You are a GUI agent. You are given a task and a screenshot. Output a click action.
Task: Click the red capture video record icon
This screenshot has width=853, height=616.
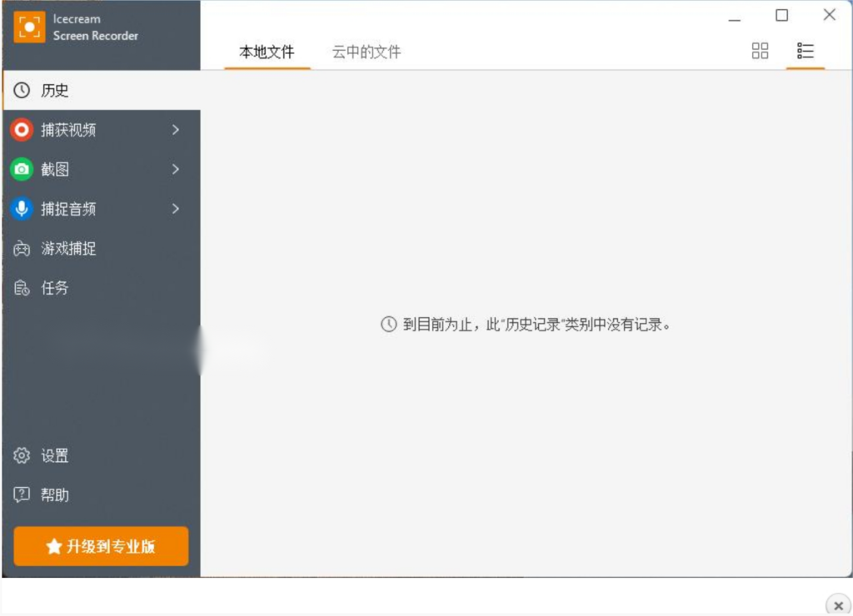coord(22,130)
